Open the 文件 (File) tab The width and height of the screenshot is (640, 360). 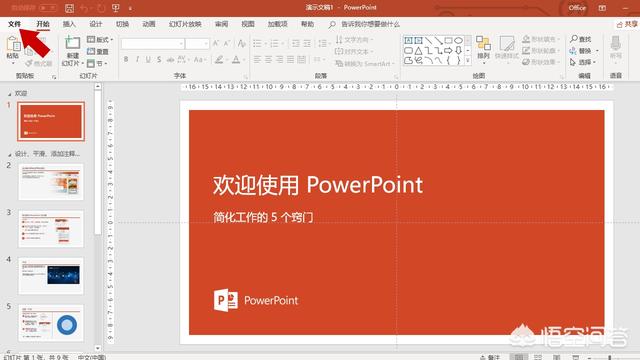(x=14, y=24)
